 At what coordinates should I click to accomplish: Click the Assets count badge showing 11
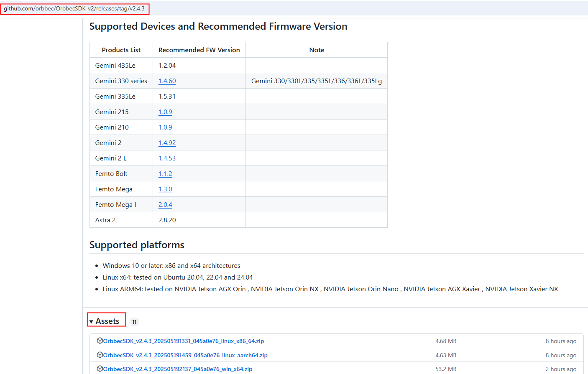(134, 322)
